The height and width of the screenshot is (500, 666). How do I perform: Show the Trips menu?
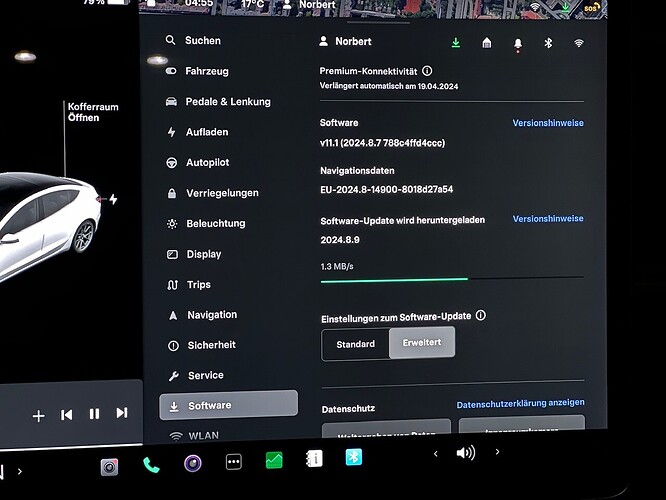tap(189, 285)
